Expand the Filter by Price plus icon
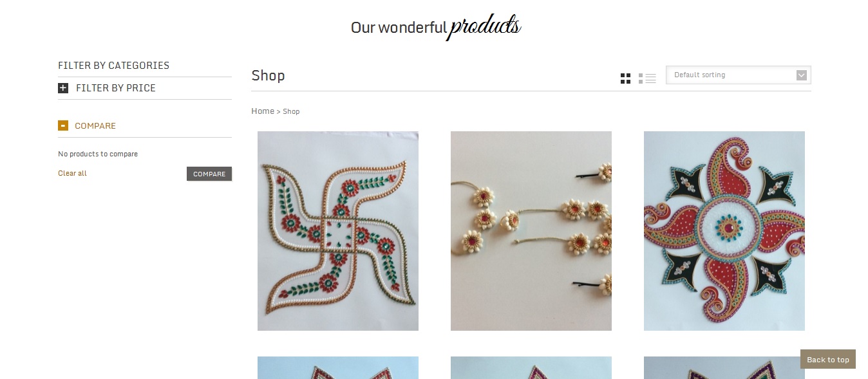This screenshot has height=379, width=868. [63, 88]
